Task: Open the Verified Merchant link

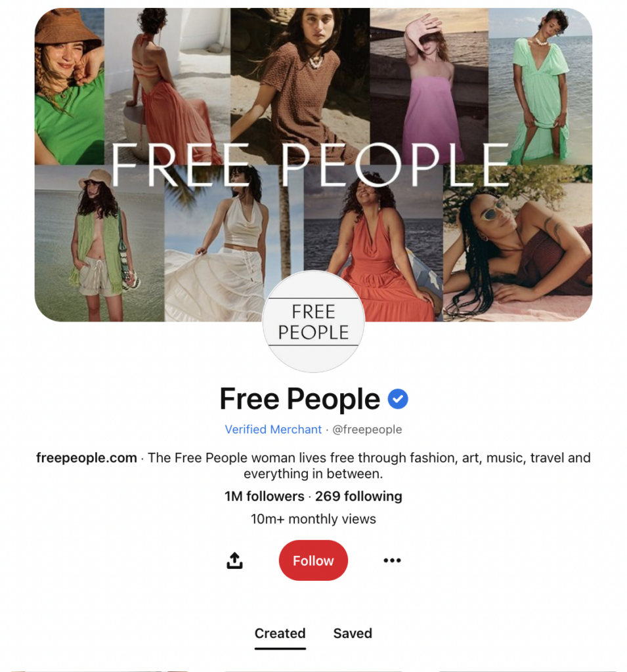Action: tap(273, 429)
